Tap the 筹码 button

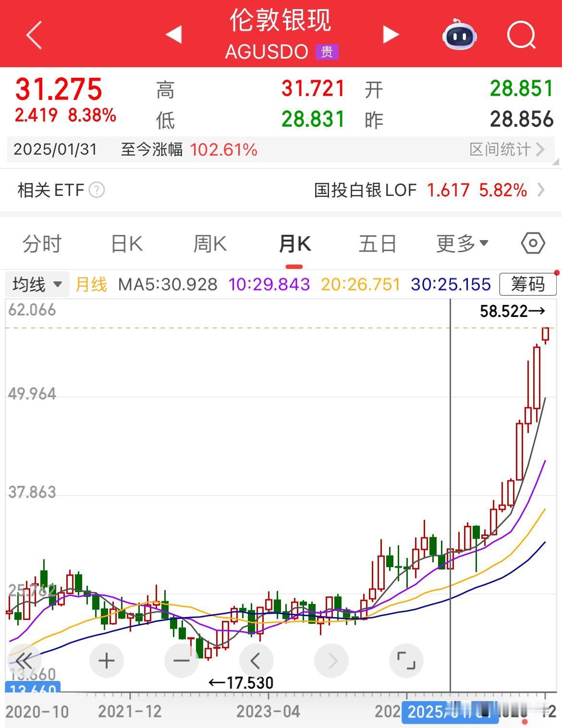(528, 284)
